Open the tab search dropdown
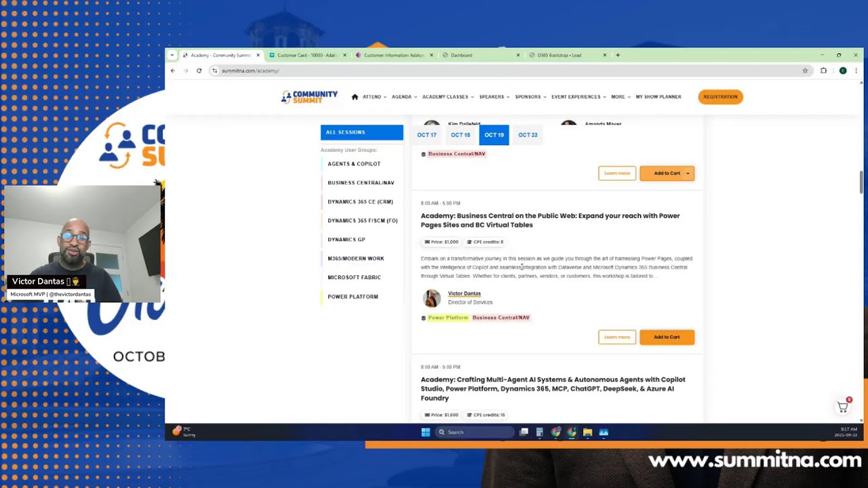 pos(172,55)
